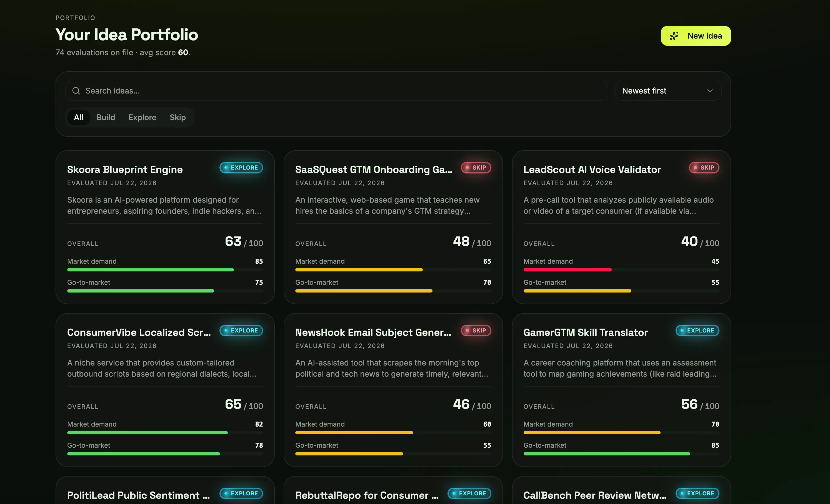Viewport: 830px width, 504px height.
Task: Click ConsumerVibe's Market demand progress bar
Action: pyautogui.click(x=165, y=433)
